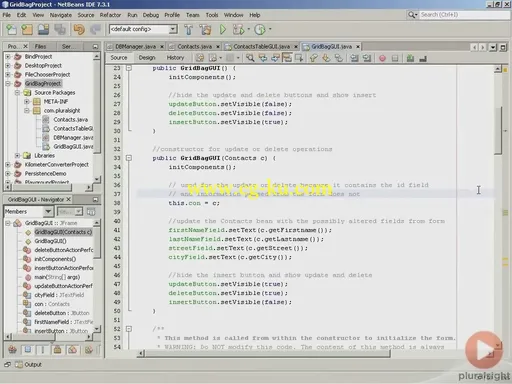Open the Tools menu
The width and height of the screenshot is (512, 384).
pos(212,15)
